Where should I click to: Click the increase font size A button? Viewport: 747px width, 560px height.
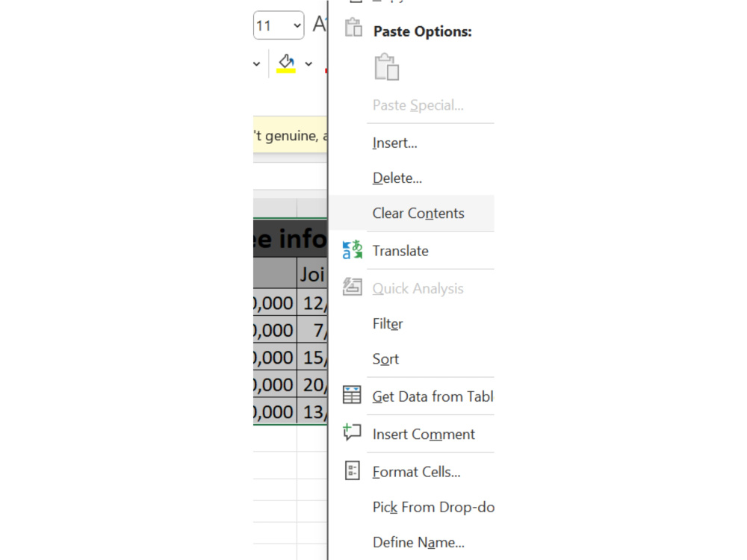coord(320,24)
